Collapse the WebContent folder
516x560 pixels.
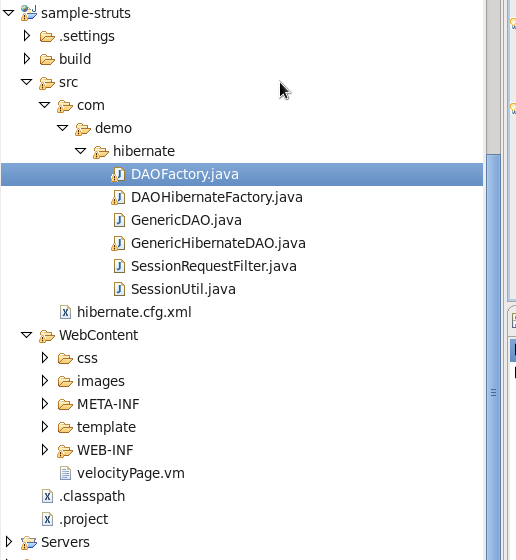pos(27,335)
